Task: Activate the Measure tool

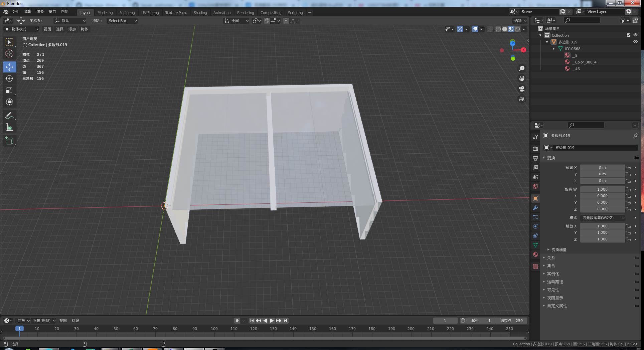Action: click(x=9, y=127)
